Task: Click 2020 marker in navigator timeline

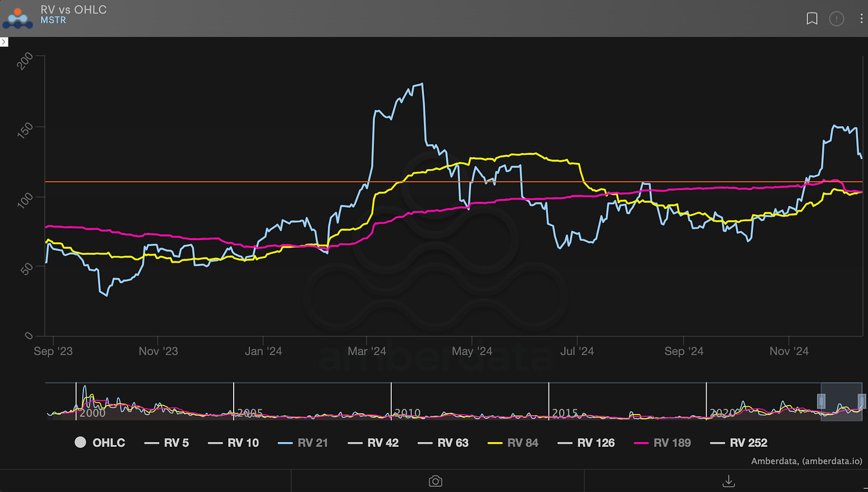Action: point(723,413)
